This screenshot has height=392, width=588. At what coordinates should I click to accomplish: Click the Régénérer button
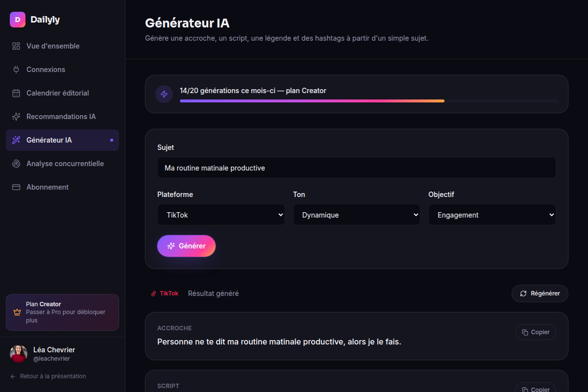[x=540, y=294]
